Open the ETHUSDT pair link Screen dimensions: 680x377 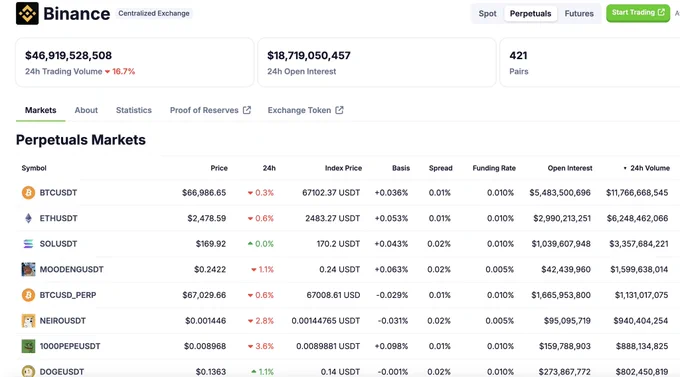pyautogui.click(x=59, y=218)
